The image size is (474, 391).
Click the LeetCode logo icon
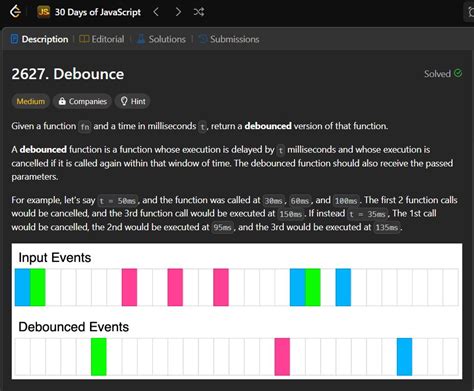tap(15, 12)
